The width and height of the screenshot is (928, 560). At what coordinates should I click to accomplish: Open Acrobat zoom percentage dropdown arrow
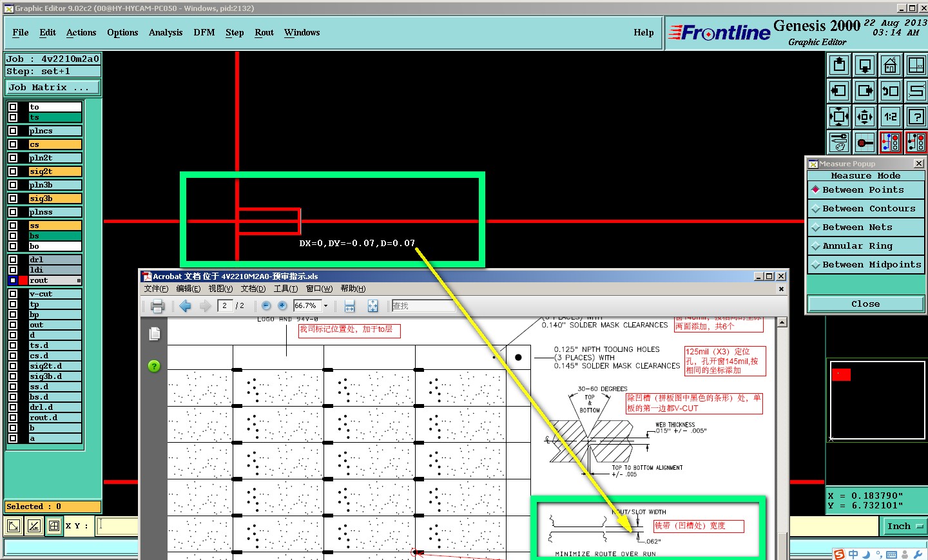click(325, 306)
